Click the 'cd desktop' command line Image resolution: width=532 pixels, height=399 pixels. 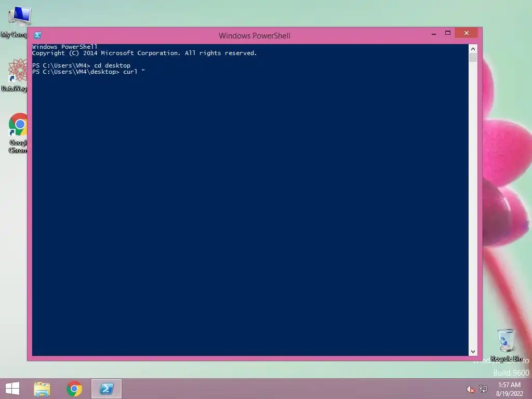(81, 65)
